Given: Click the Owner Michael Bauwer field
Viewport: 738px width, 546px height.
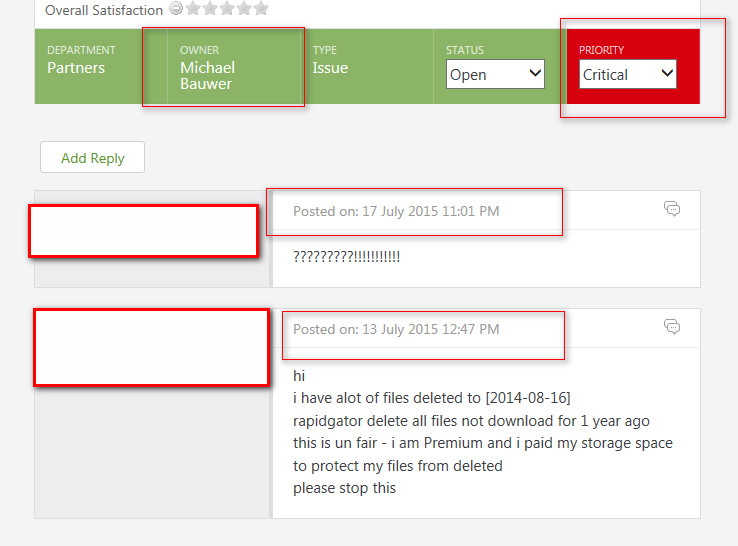Looking at the screenshot, I should click(207, 75).
